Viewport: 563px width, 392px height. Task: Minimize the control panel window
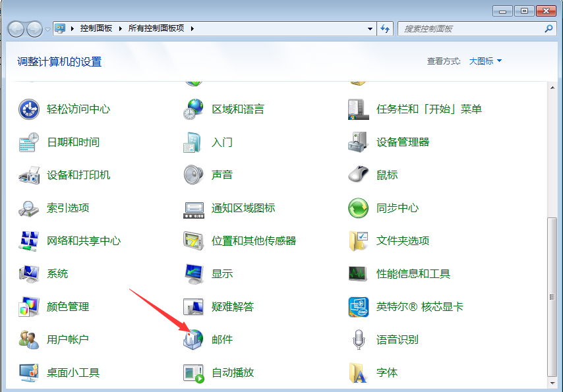(502, 11)
